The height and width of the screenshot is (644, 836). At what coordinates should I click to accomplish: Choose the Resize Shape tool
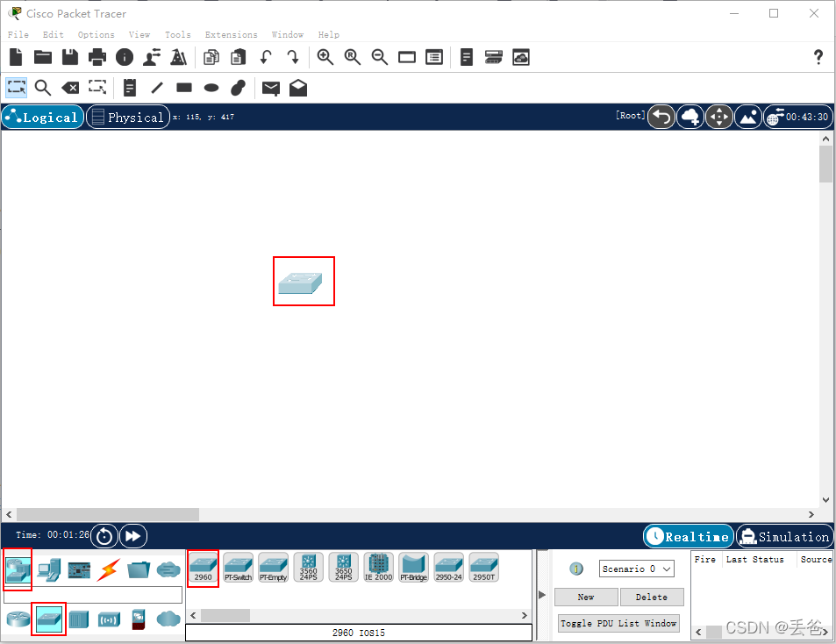pos(97,87)
